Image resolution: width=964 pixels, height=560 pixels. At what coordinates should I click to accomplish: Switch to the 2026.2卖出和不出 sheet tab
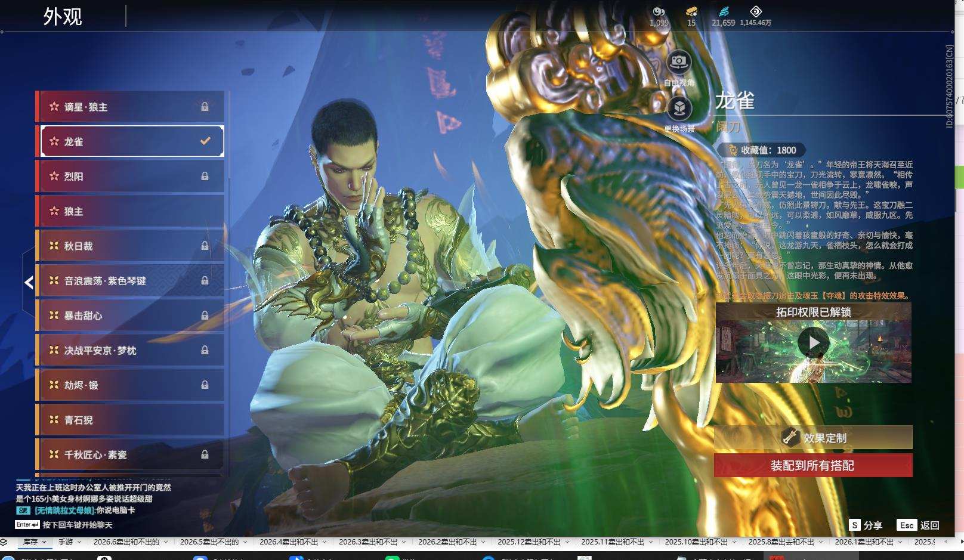point(447,542)
